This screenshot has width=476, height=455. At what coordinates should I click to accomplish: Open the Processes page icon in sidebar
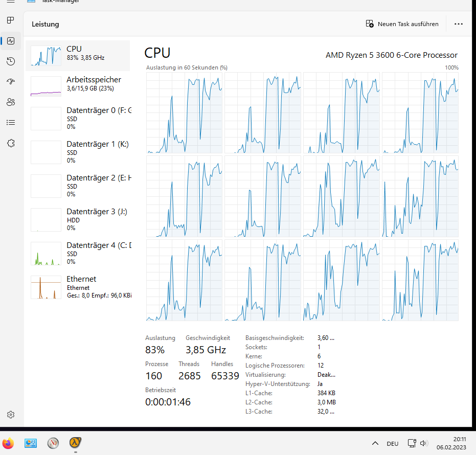11,20
